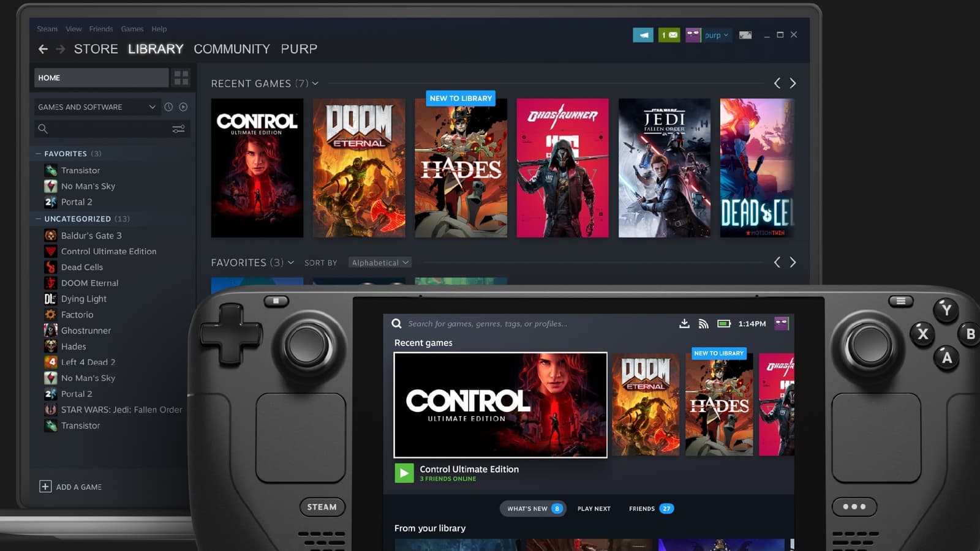Open the advanced filter sliders icon
This screenshot has width=980, height=551.
coord(178,129)
